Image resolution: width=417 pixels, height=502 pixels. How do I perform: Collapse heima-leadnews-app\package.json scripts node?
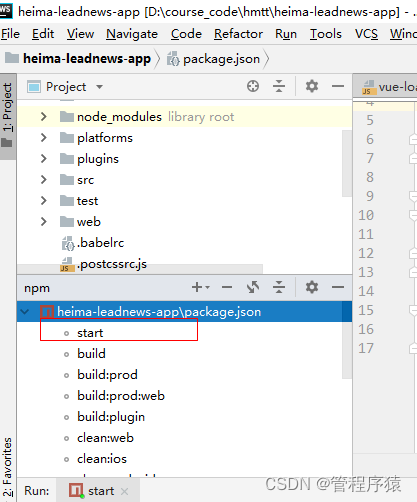pos(25,312)
